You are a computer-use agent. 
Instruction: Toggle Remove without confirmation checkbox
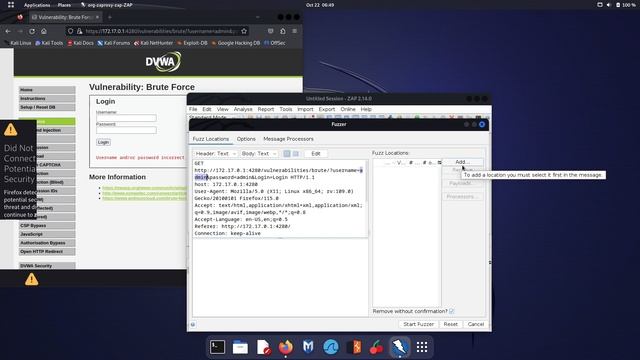[451, 311]
